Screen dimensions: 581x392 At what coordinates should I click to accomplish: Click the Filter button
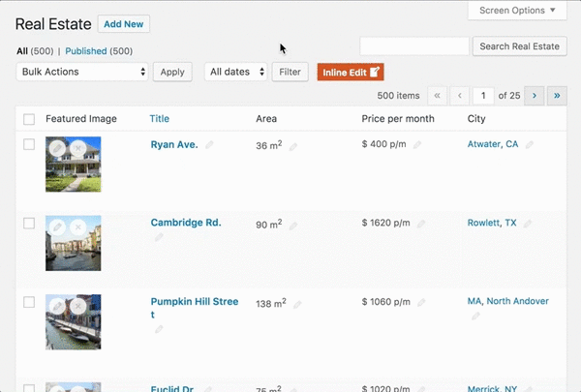(290, 72)
